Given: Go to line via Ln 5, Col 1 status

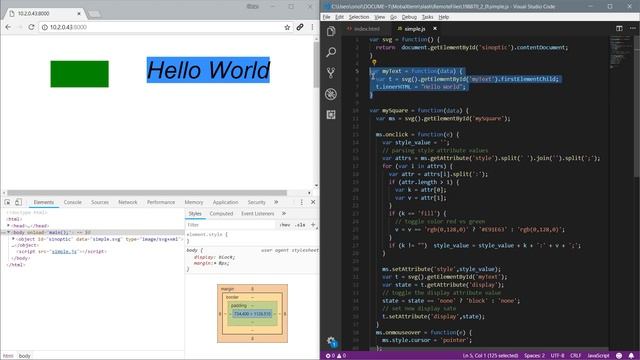Looking at the screenshot, I should pos(491,356).
